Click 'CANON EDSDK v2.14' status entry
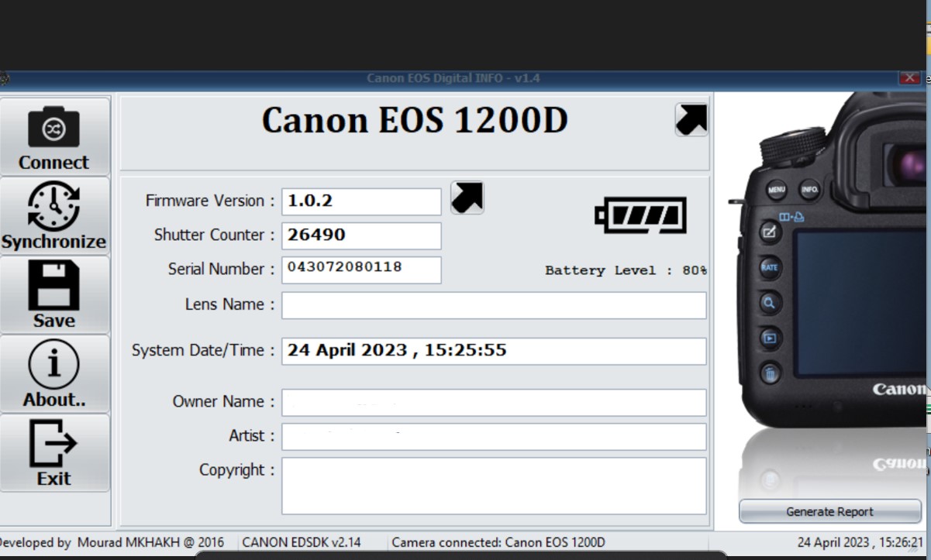The image size is (931, 560). tap(302, 542)
